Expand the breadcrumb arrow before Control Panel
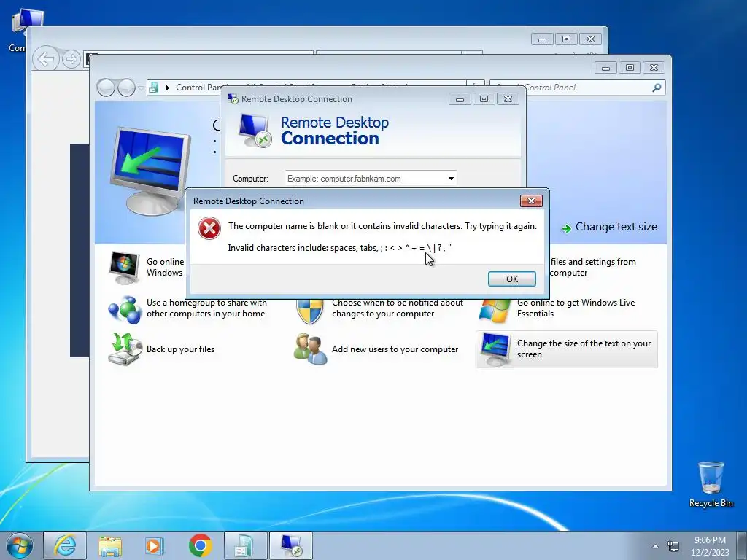The width and height of the screenshot is (747, 560). tap(167, 87)
